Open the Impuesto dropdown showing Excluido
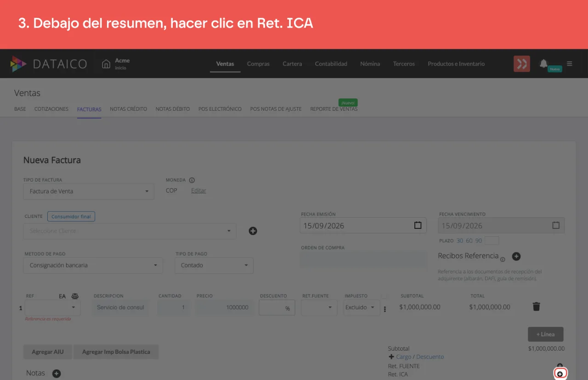This screenshot has height=380, width=588. [x=362, y=307]
